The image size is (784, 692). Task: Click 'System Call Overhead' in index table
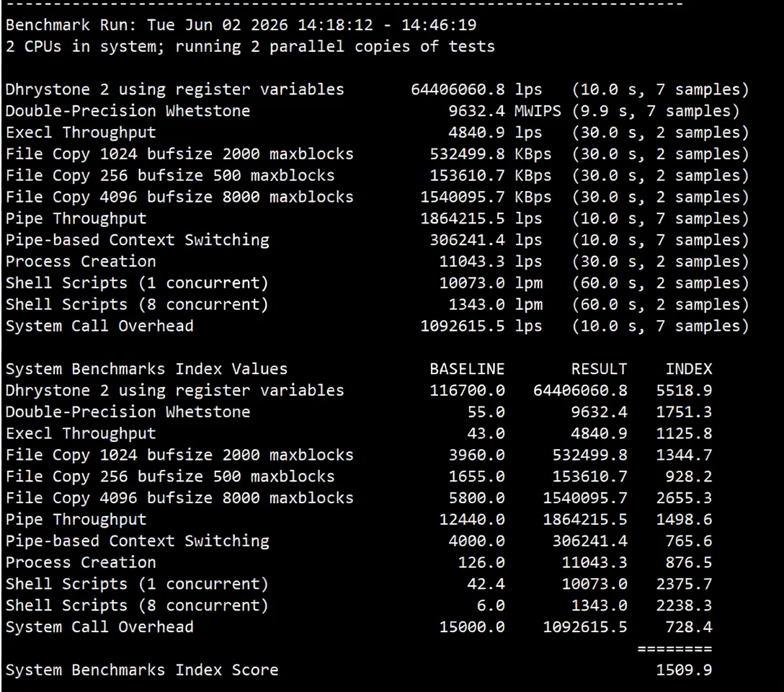(99, 627)
